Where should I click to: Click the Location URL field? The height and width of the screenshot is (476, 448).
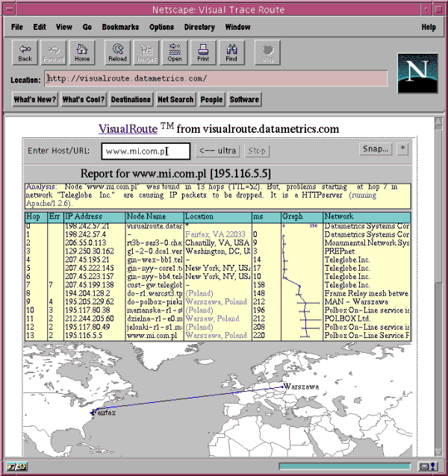(x=216, y=78)
